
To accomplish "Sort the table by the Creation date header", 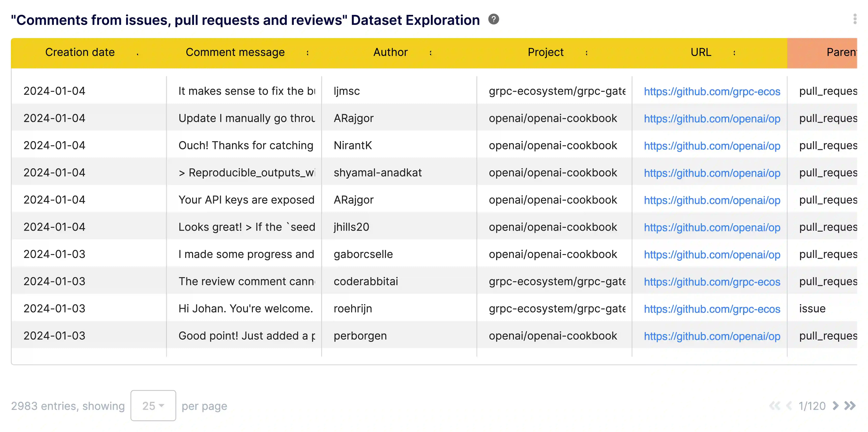I will point(80,52).
